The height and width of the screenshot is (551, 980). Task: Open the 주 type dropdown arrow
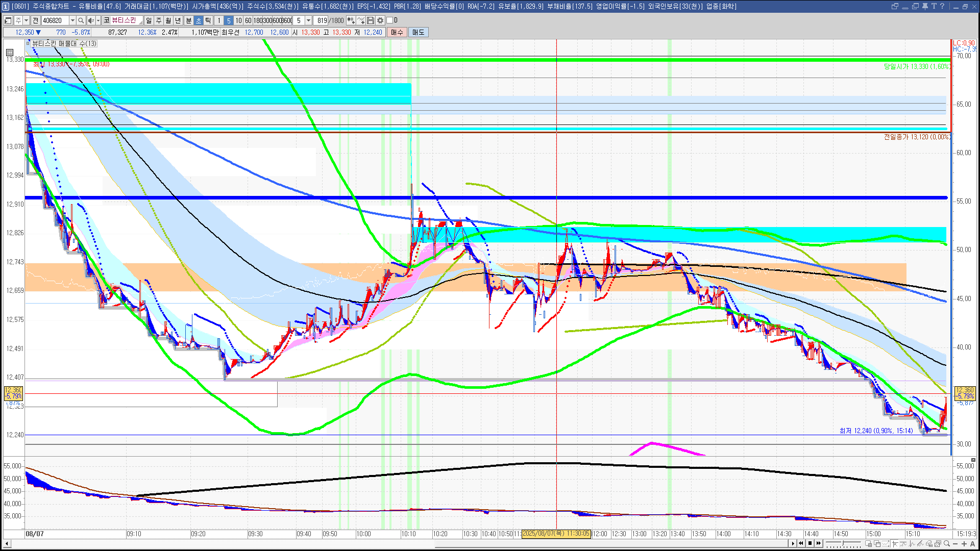point(26,20)
